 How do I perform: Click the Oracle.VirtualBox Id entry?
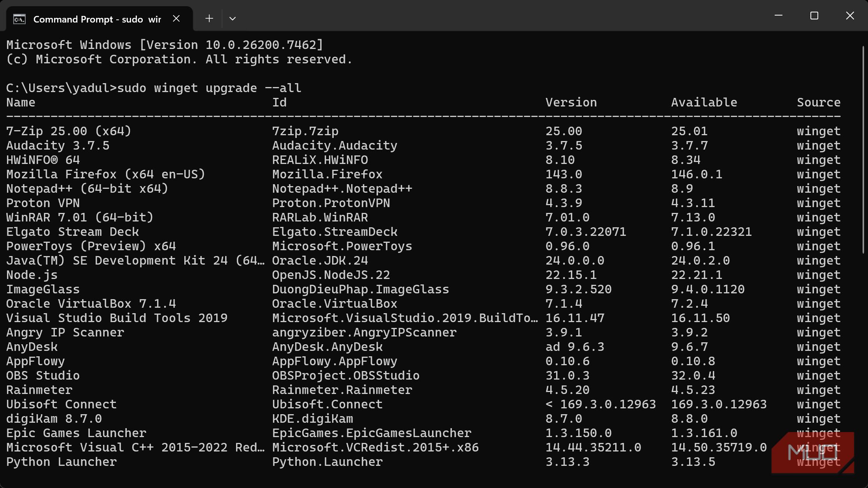tap(334, 304)
